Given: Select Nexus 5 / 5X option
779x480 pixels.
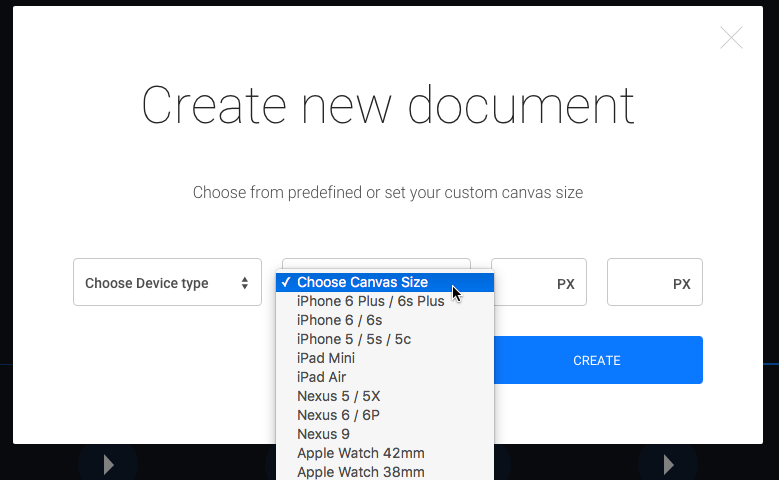Looking at the screenshot, I should 385,396.
